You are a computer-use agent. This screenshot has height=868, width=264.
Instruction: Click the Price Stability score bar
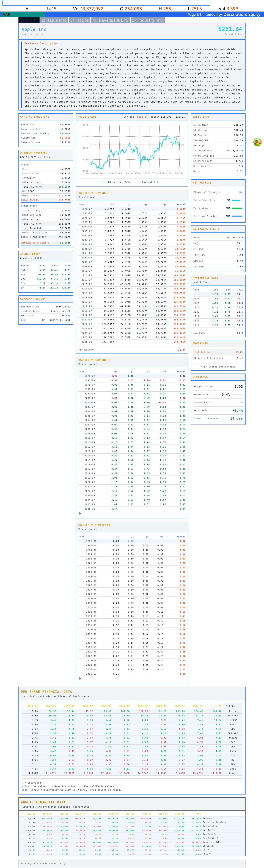pyautogui.click(x=237, y=200)
